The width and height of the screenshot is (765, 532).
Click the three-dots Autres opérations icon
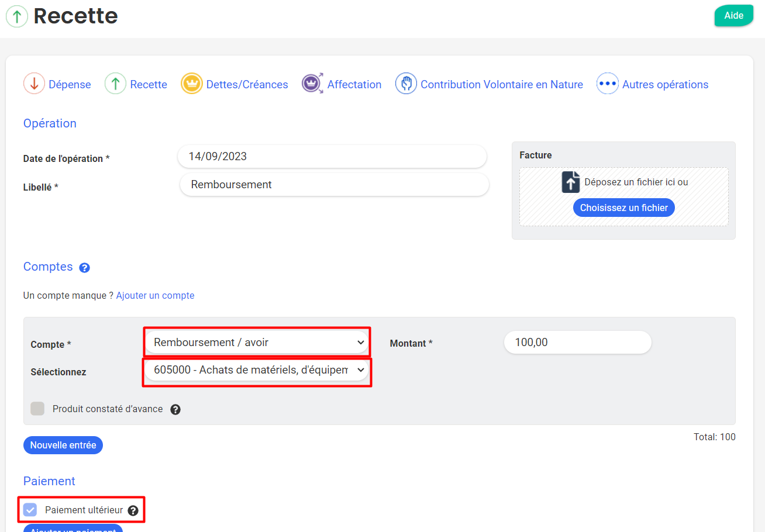coord(607,84)
